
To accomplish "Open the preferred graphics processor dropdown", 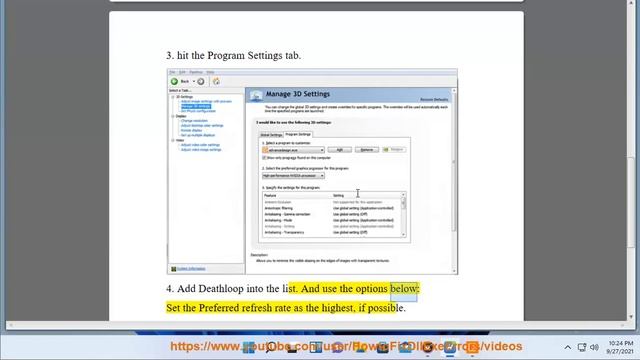I will [x=293, y=176].
